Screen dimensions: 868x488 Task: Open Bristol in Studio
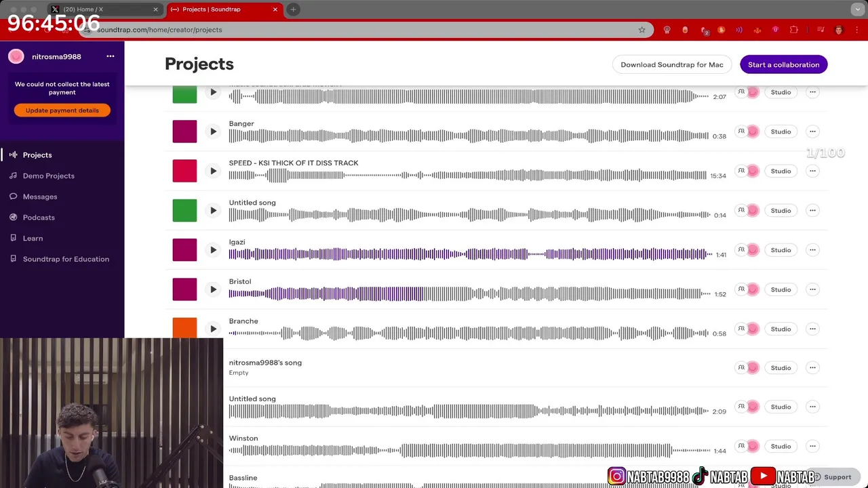click(781, 289)
